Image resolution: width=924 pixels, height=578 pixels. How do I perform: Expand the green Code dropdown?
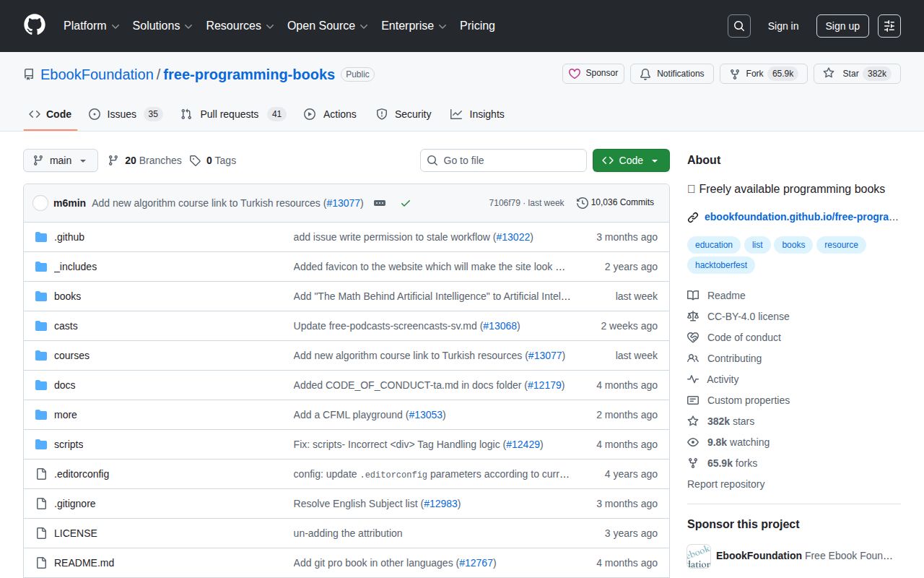pyautogui.click(x=630, y=160)
